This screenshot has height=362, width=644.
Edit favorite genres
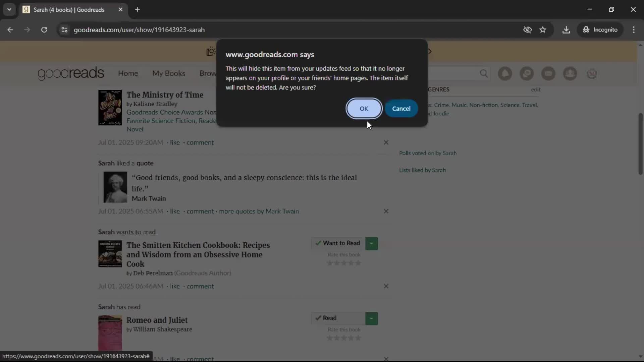pos(536,89)
